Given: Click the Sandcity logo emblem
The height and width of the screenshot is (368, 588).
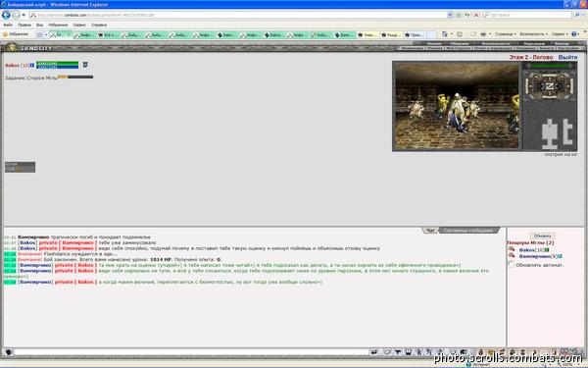Looking at the screenshot, I should [x=12, y=47].
